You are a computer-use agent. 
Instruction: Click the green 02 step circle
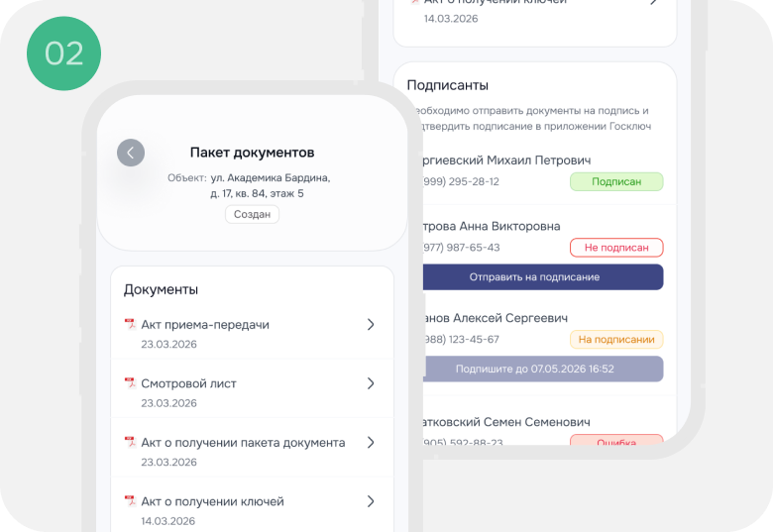click(x=64, y=53)
